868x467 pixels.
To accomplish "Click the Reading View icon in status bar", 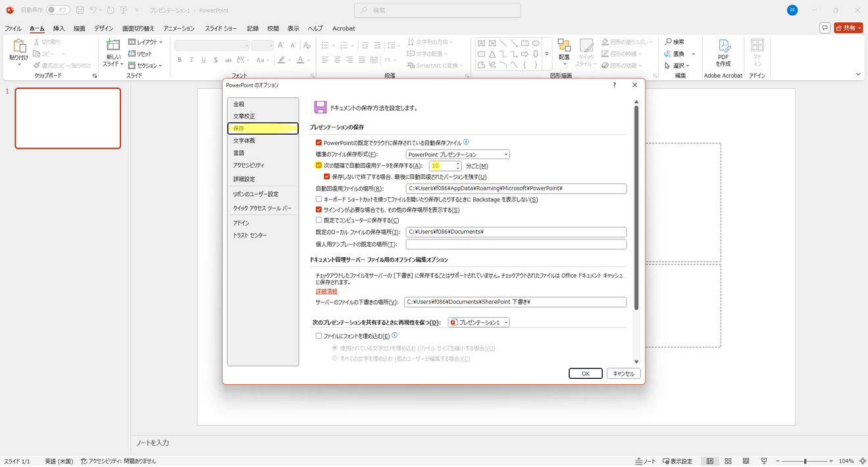I will coord(746,461).
